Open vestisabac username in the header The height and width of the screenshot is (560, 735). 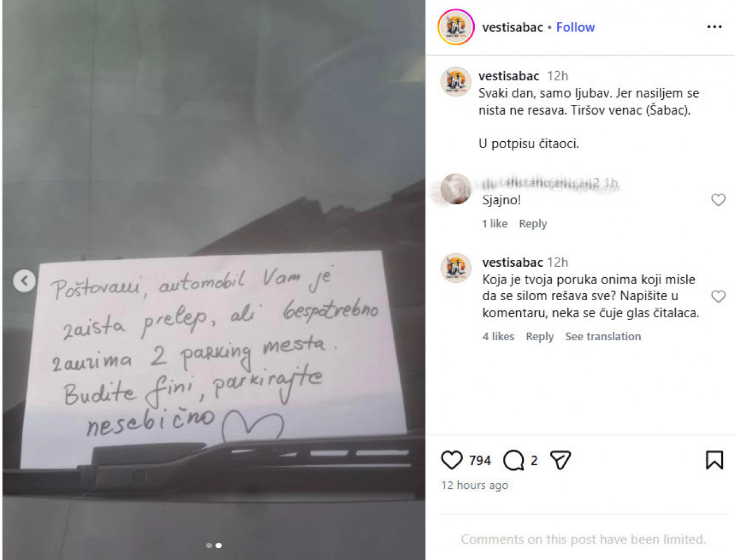click(x=513, y=27)
